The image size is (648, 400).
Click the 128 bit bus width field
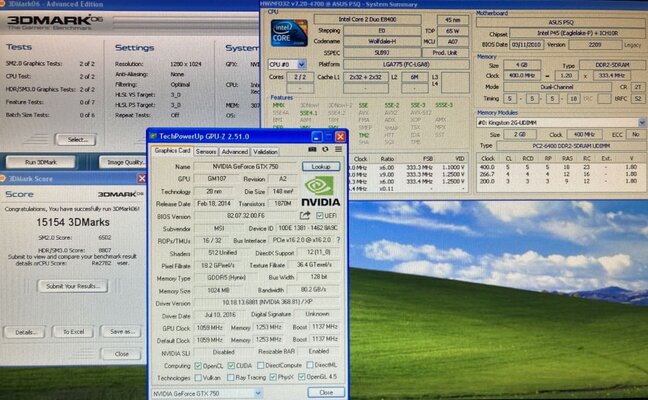319,277
